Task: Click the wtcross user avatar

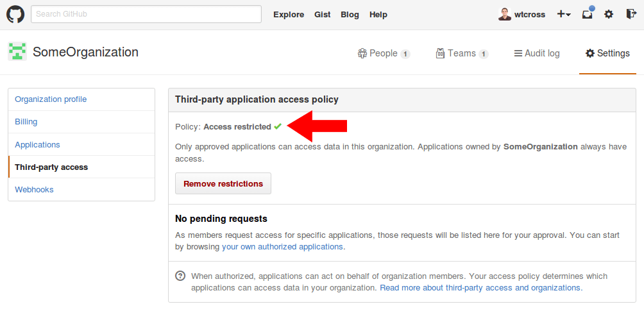Action: 504,14
